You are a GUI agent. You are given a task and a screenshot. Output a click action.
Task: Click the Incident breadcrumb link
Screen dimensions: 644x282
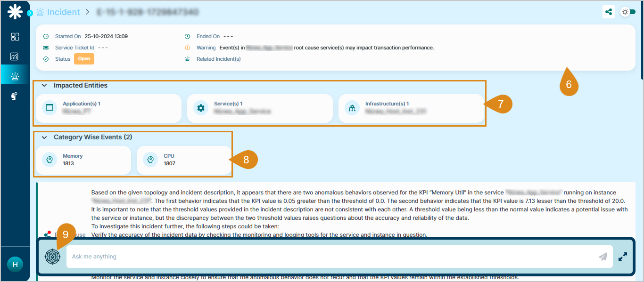(x=63, y=12)
